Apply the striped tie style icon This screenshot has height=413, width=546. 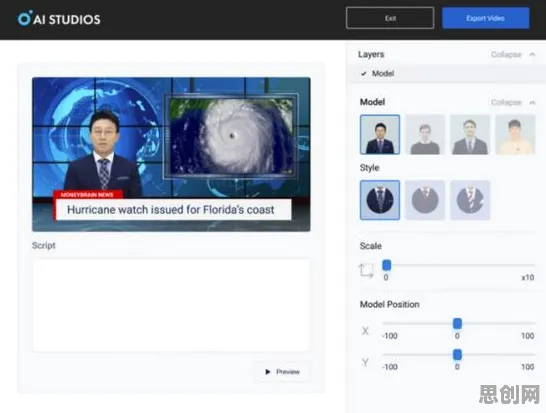click(x=470, y=200)
